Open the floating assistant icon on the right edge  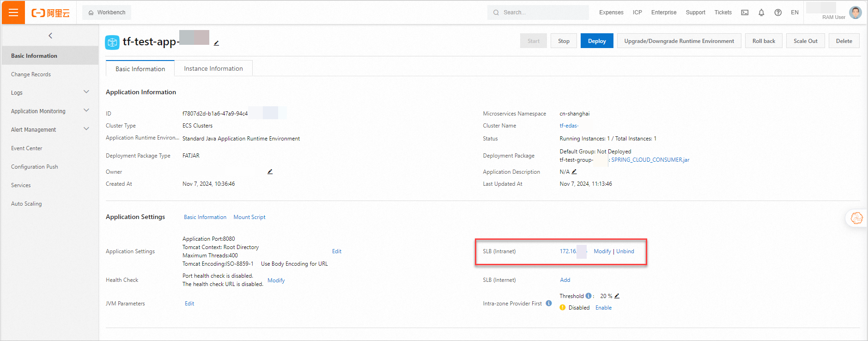tap(857, 218)
